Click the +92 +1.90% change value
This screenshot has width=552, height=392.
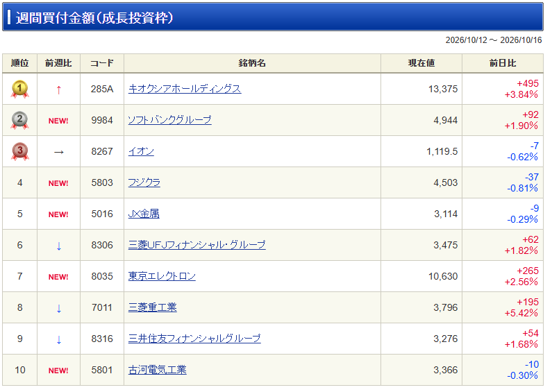[521, 120]
